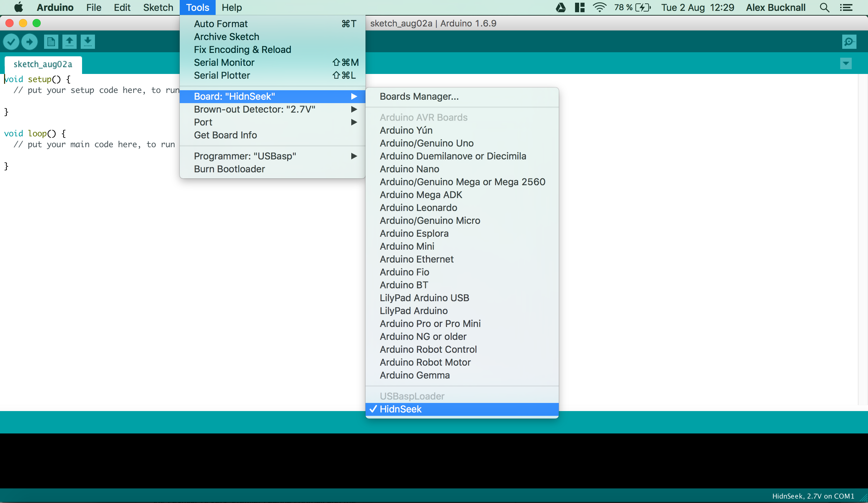Open the tab options dropdown arrow

[846, 63]
